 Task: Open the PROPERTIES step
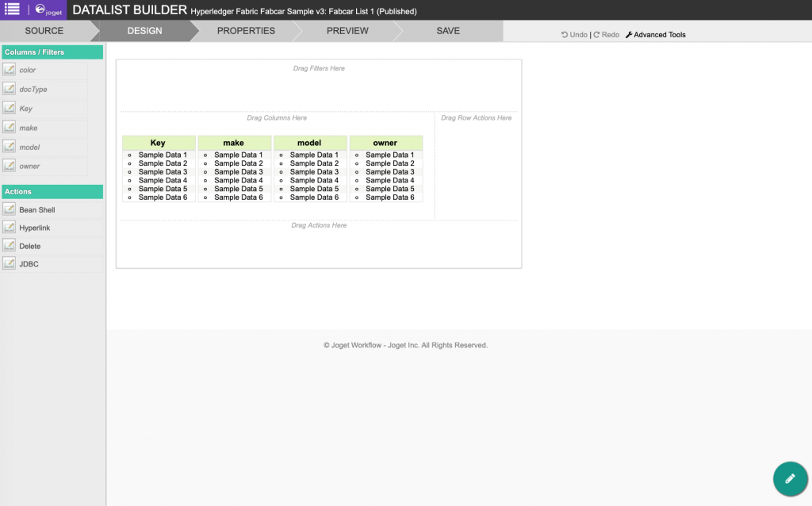coord(246,31)
